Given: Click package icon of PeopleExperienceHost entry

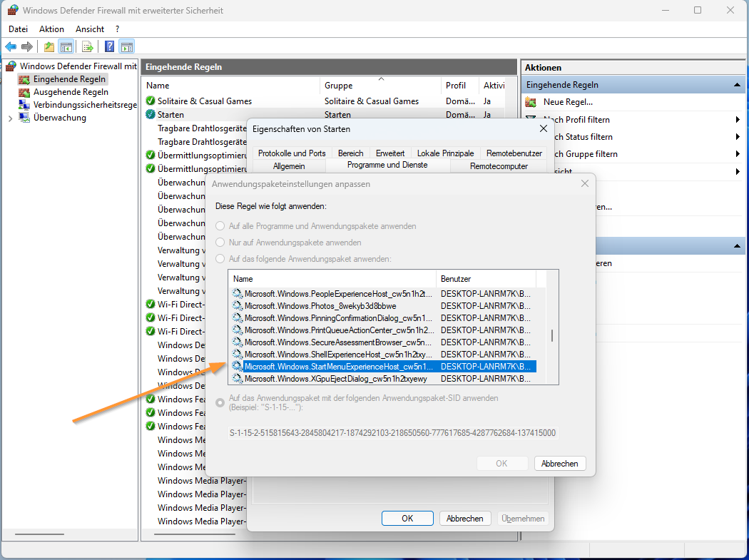Looking at the screenshot, I should [x=238, y=293].
